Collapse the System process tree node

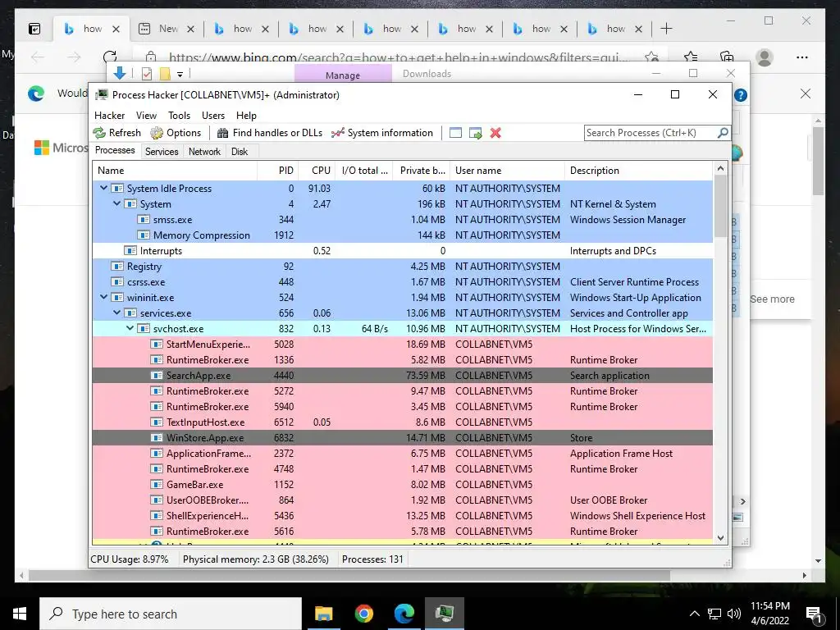(116, 203)
